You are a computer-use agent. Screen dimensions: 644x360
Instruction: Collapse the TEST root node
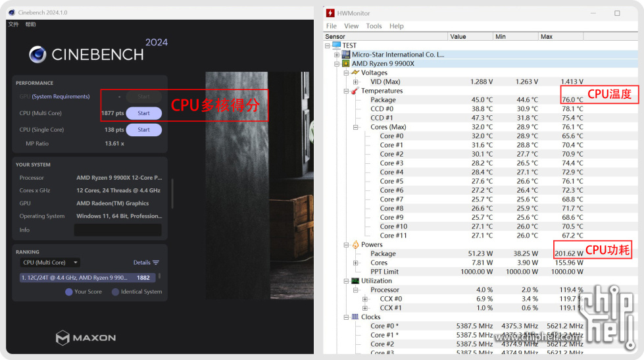[328, 45]
